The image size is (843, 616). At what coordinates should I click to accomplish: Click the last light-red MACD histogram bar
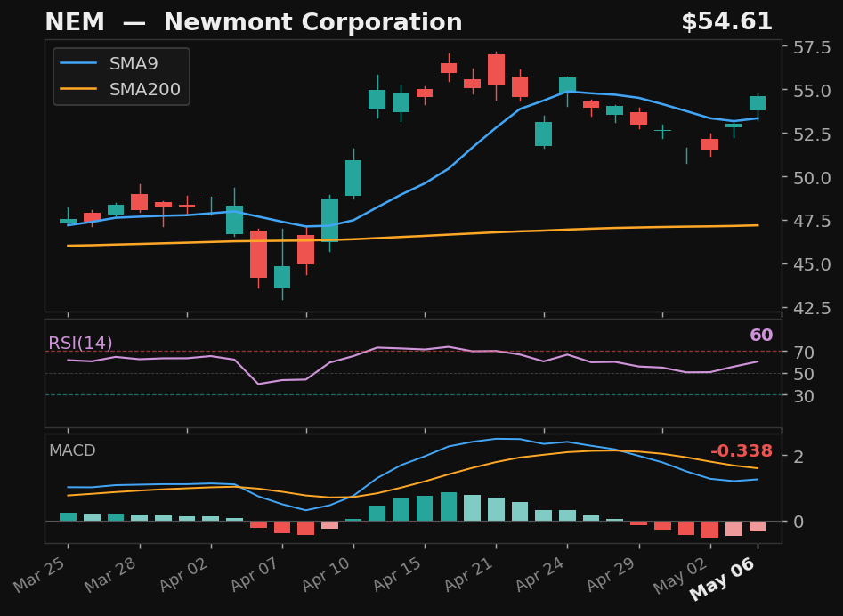point(758,526)
